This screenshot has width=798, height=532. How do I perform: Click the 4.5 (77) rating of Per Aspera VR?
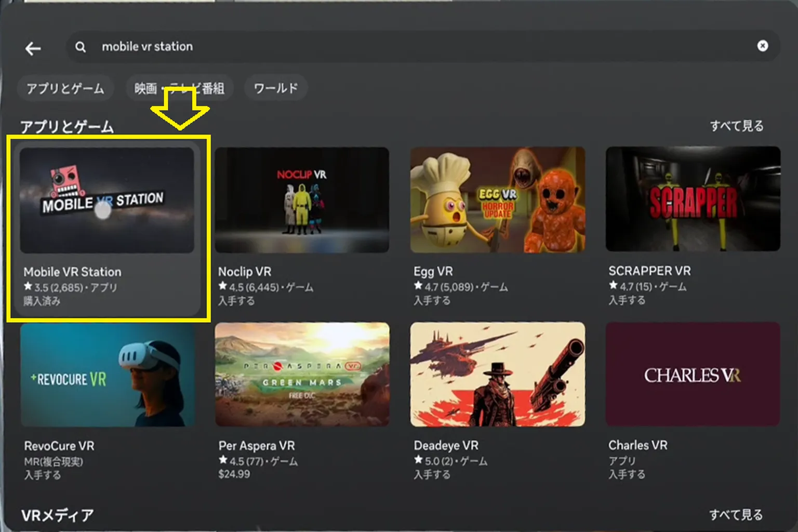point(242,460)
